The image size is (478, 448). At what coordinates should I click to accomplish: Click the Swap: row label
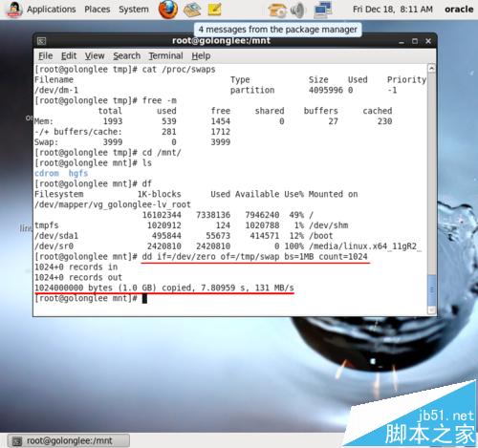click(46, 142)
